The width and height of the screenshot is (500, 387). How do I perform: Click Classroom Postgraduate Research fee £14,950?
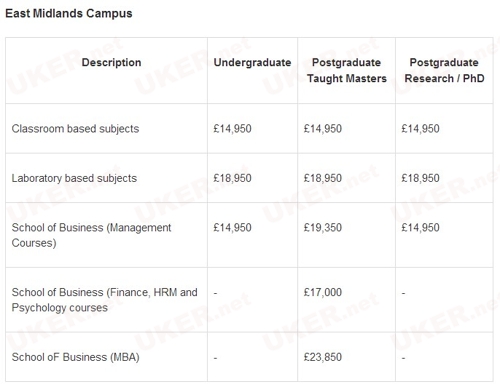[420, 129]
